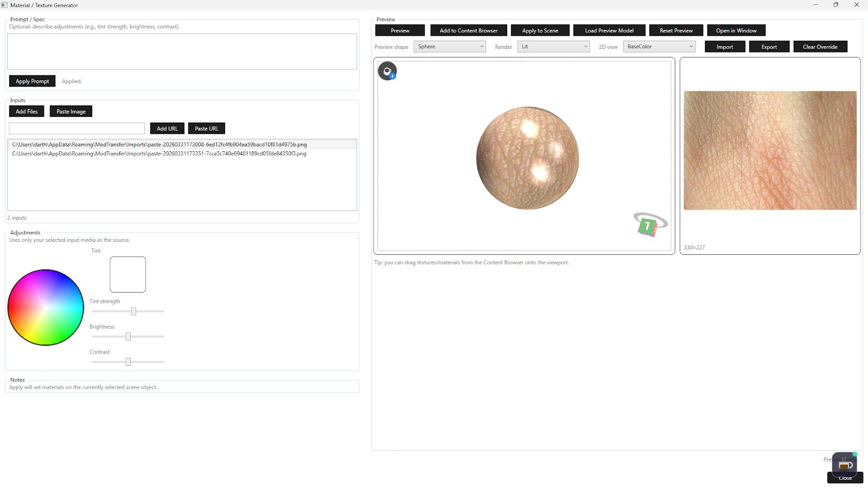Screen dimensions: 868x488
Task: Click the Apply Prompt button
Action: click(x=32, y=81)
